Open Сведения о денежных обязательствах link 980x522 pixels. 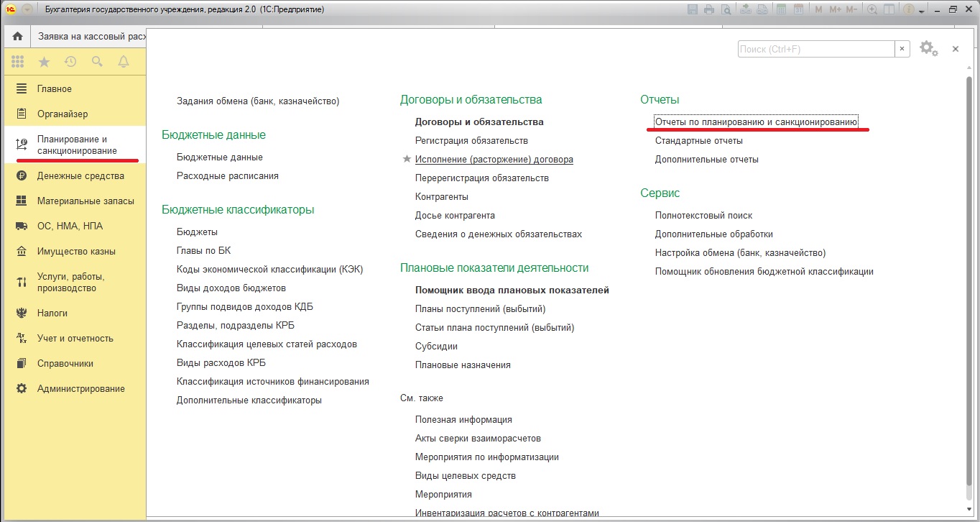click(x=499, y=234)
